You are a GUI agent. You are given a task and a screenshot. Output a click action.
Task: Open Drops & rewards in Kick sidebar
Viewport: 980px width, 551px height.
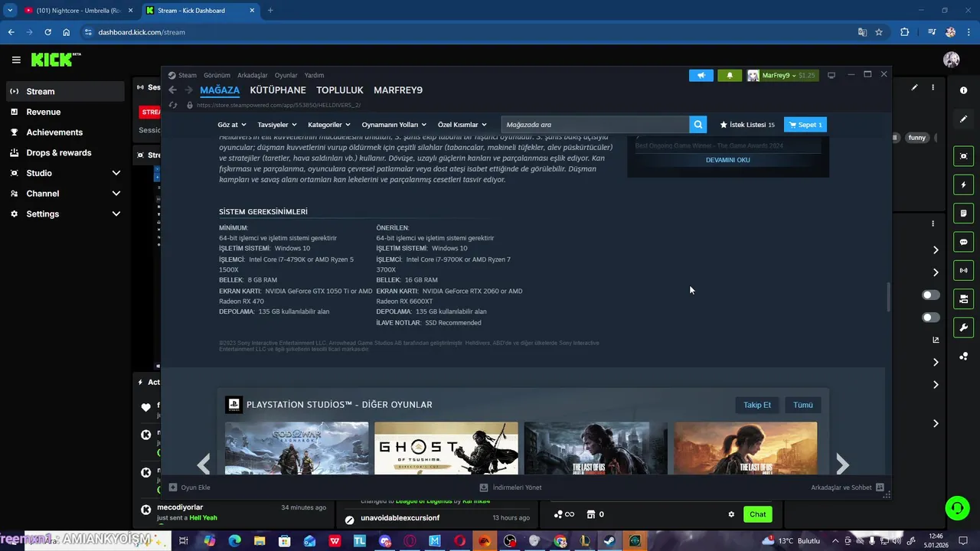[64, 152]
